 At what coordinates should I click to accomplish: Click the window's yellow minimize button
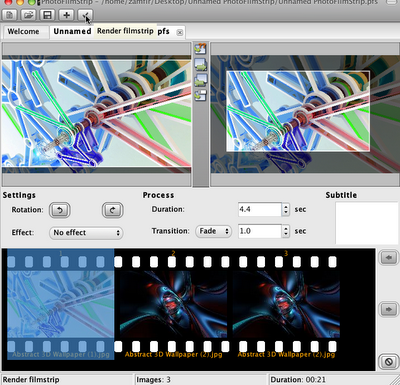[20, 2]
